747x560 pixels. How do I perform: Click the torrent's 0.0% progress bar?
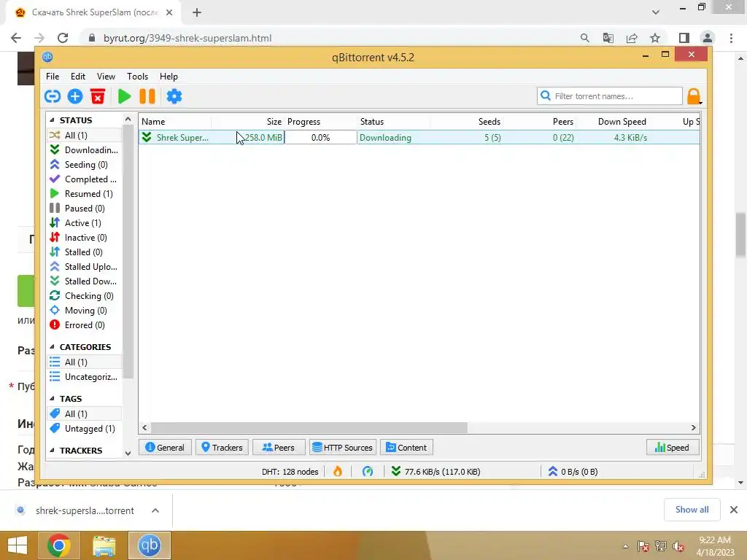(x=321, y=138)
